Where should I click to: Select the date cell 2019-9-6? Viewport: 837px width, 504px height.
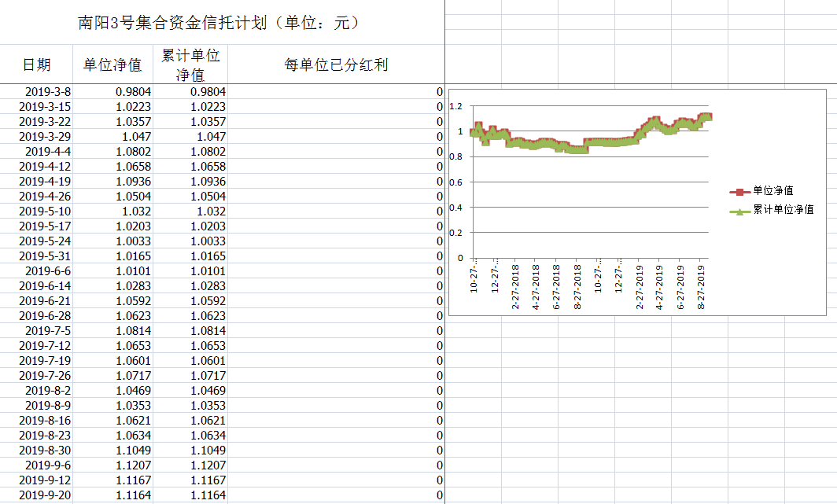click(x=36, y=465)
